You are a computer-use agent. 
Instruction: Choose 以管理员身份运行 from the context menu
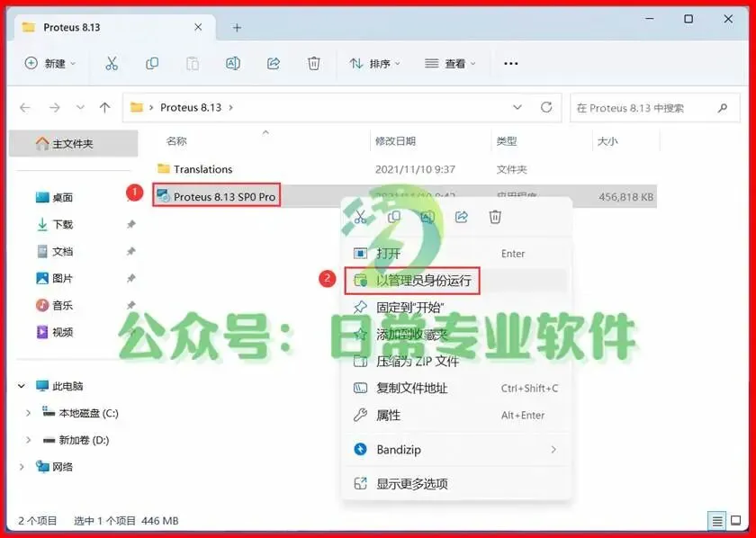[x=456, y=280]
